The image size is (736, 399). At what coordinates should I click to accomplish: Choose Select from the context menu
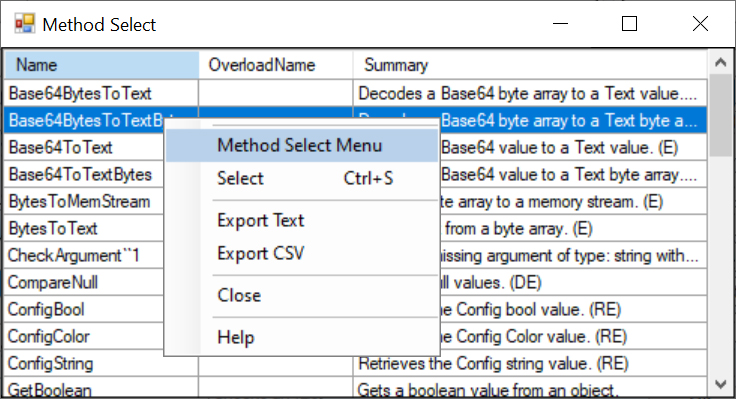[x=302, y=178]
